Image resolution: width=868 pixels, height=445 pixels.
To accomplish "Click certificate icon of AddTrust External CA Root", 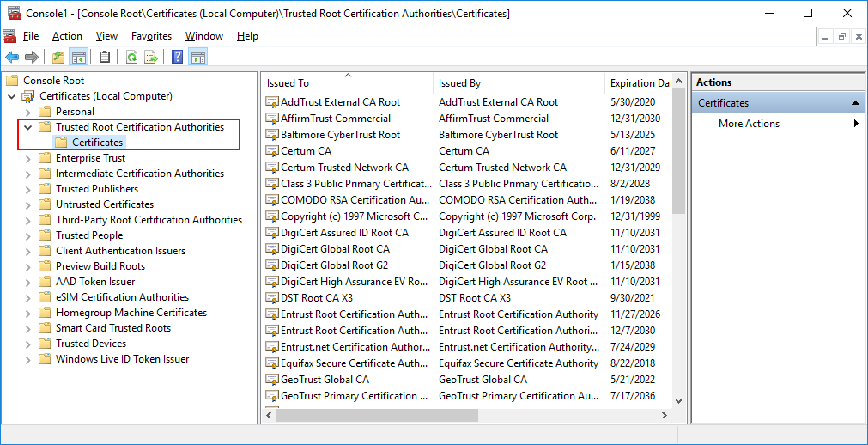I will coord(272,102).
